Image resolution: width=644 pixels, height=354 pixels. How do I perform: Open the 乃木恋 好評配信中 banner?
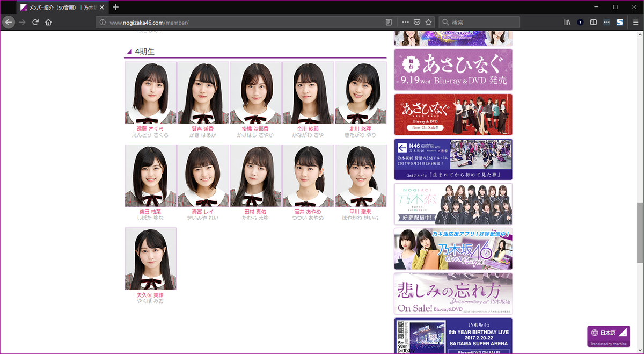453,204
